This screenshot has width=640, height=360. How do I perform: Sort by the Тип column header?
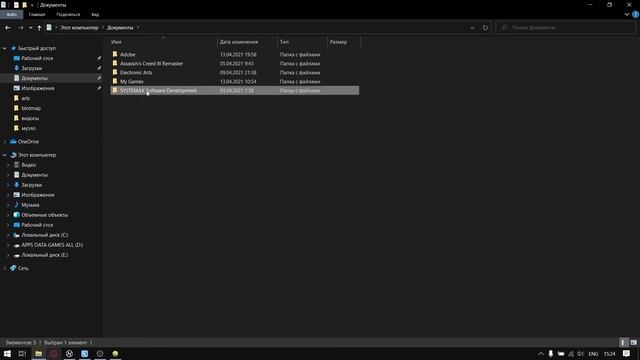pos(302,42)
